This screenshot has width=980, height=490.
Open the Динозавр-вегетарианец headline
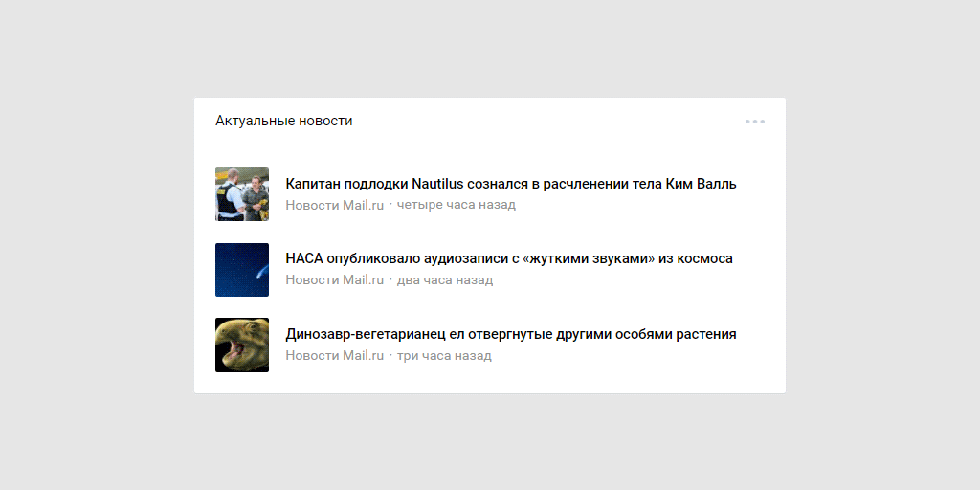510,334
